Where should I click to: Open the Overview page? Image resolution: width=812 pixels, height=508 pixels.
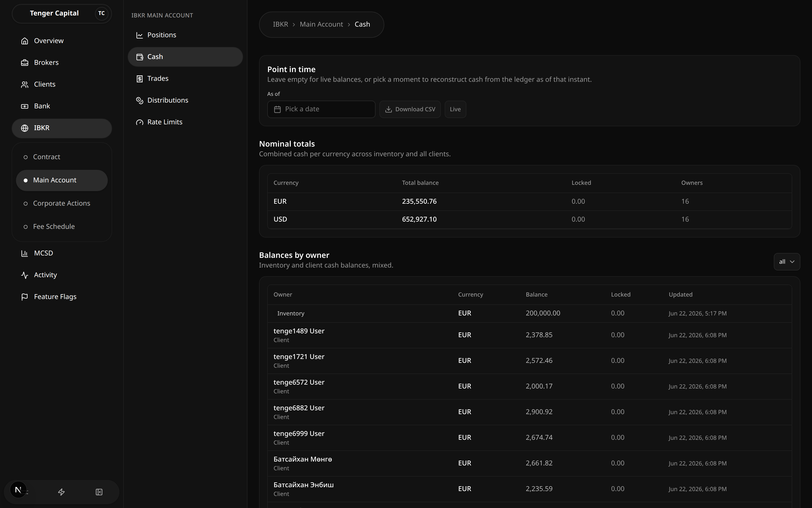62,41
